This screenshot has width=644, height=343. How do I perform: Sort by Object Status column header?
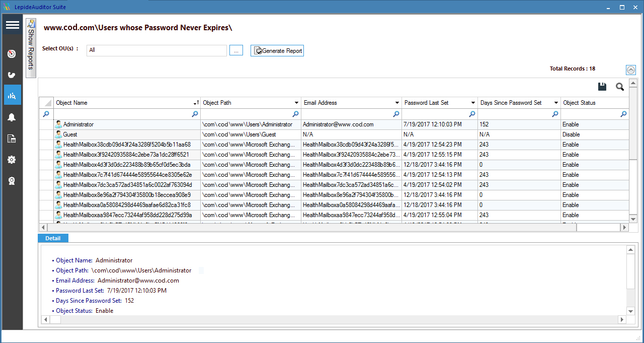click(x=595, y=103)
